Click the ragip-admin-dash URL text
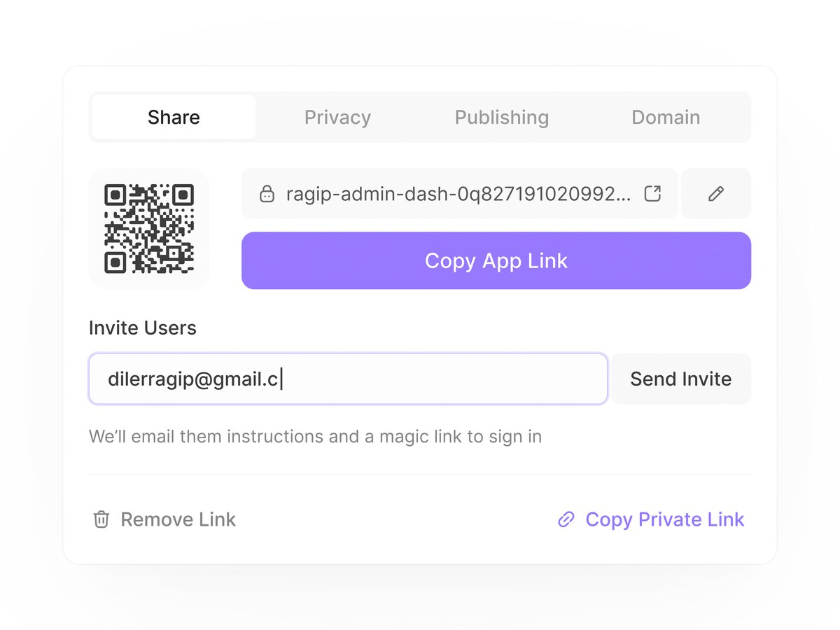 (x=458, y=194)
